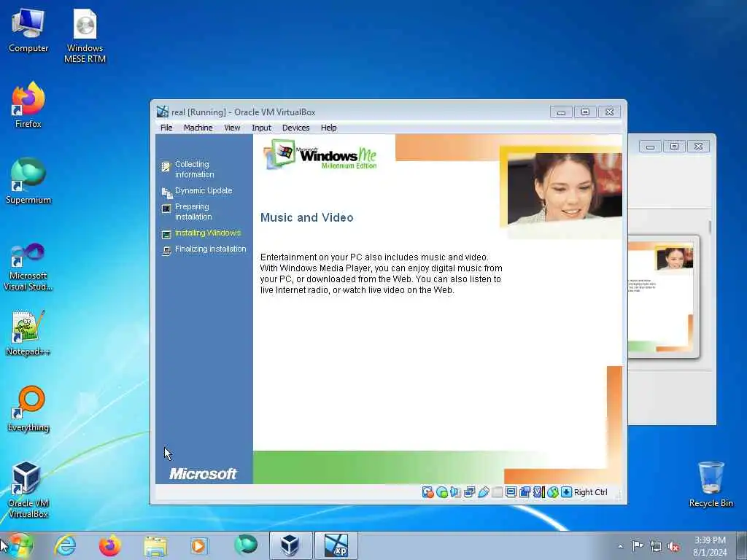
Task: Click the network adapter indicator in the VM status bar
Action: click(x=469, y=492)
